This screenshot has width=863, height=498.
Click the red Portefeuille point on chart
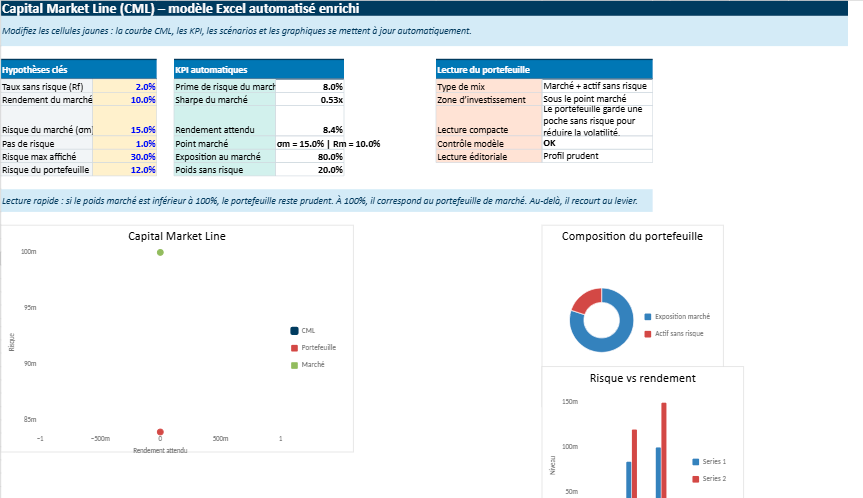pos(160,432)
